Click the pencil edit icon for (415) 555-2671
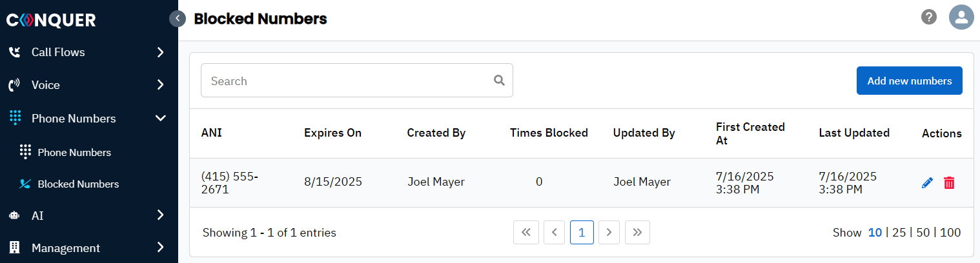 coord(927,183)
